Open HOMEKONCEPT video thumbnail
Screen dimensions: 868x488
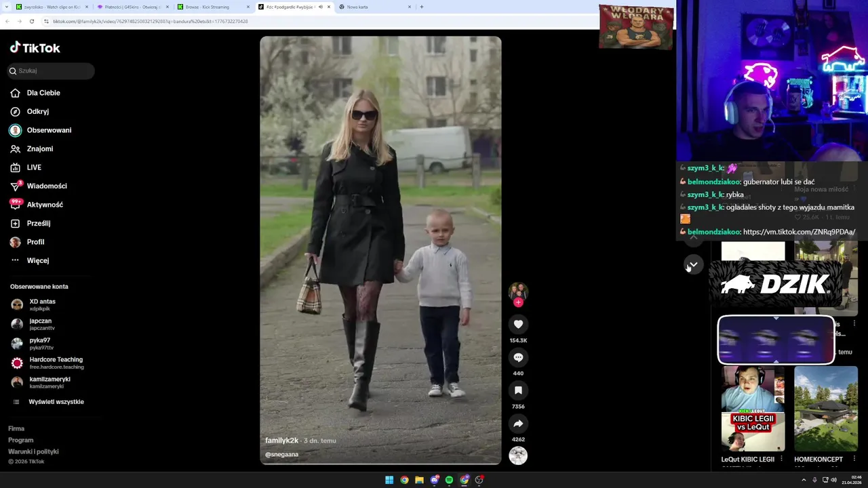(x=825, y=409)
